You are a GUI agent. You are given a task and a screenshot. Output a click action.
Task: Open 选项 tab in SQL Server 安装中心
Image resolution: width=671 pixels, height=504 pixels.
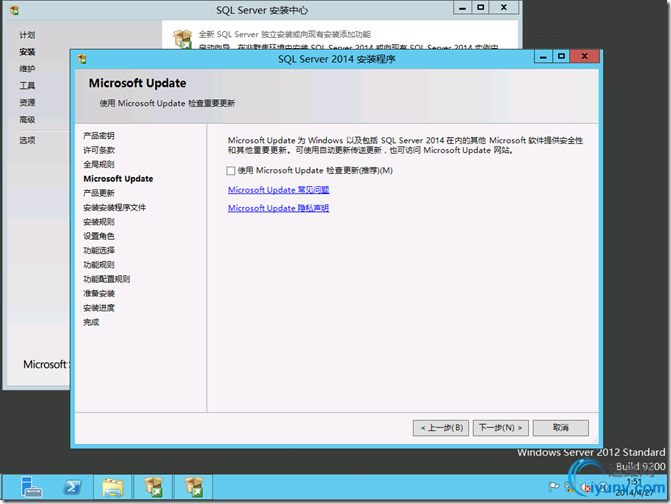click(27, 140)
